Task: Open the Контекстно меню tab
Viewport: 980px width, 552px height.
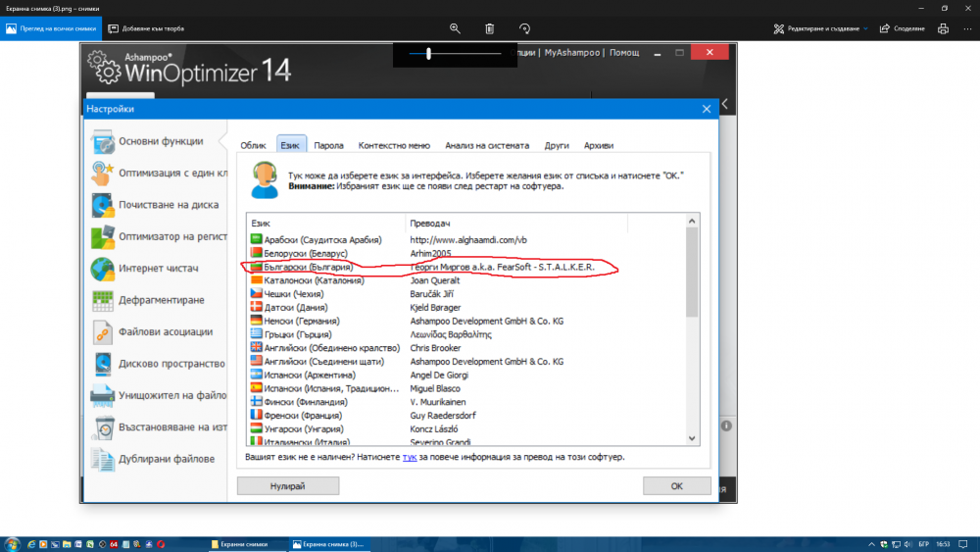Action: click(x=394, y=146)
